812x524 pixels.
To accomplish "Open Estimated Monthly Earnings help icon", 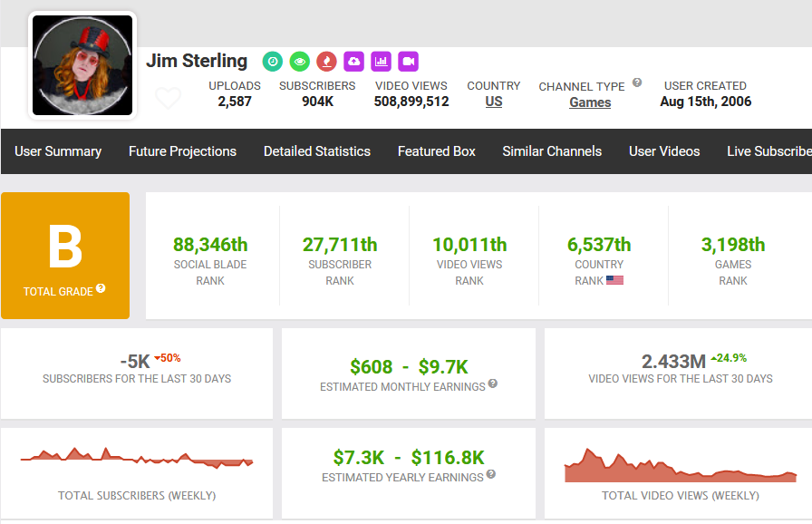I will (x=493, y=383).
